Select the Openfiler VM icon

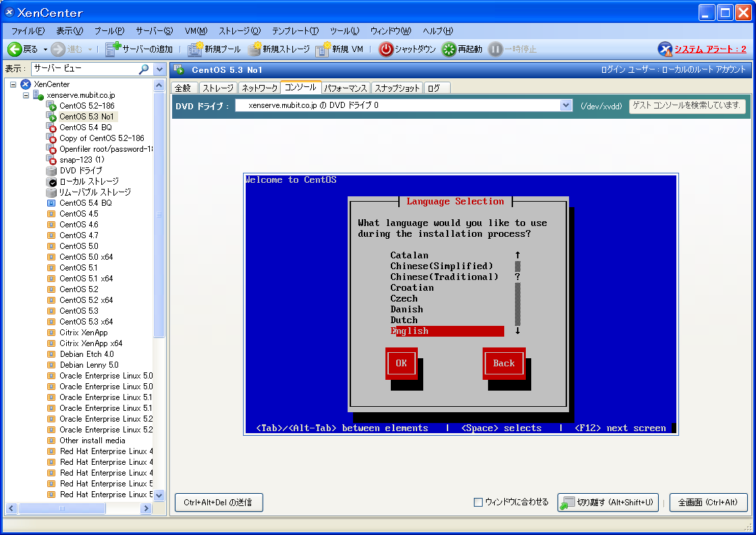pos(51,149)
